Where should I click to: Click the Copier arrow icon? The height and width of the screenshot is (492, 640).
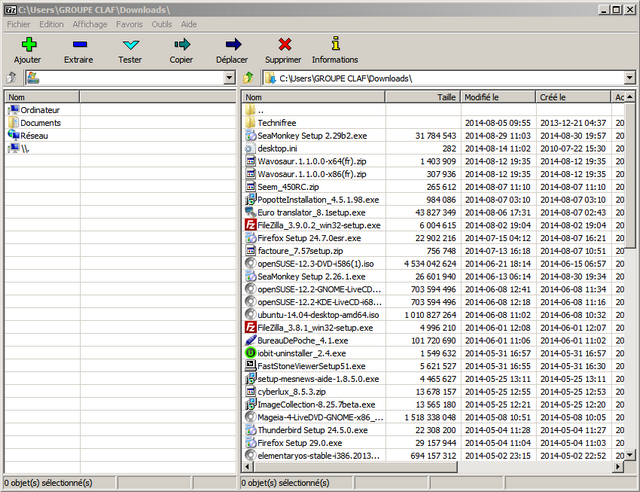click(x=181, y=44)
